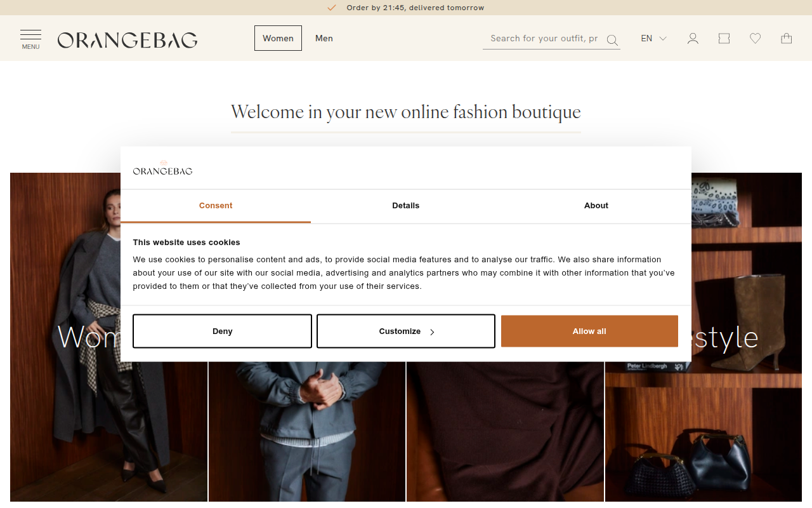Open the shopping bag icon

pyautogui.click(x=787, y=39)
